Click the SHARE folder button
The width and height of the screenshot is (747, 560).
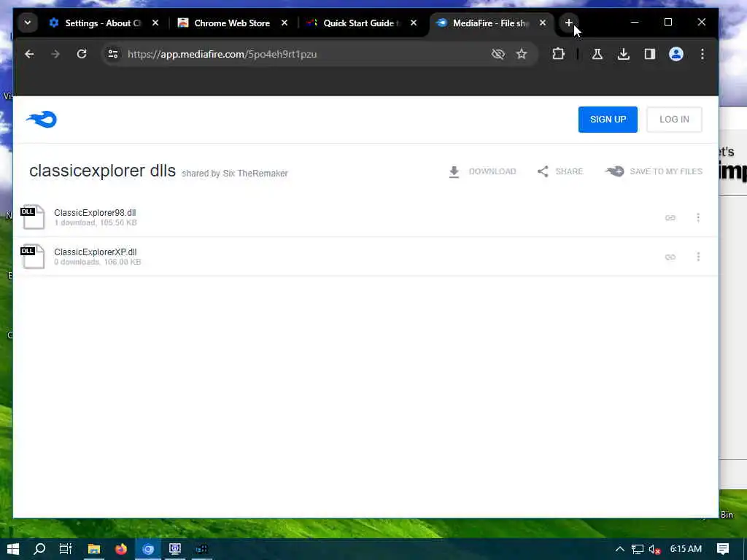[560, 171]
